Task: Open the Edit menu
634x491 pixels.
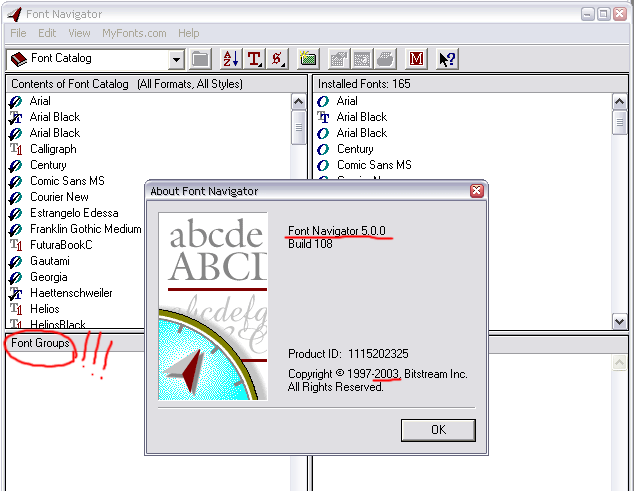Action: pyautogui.click(x=47, y=33)
